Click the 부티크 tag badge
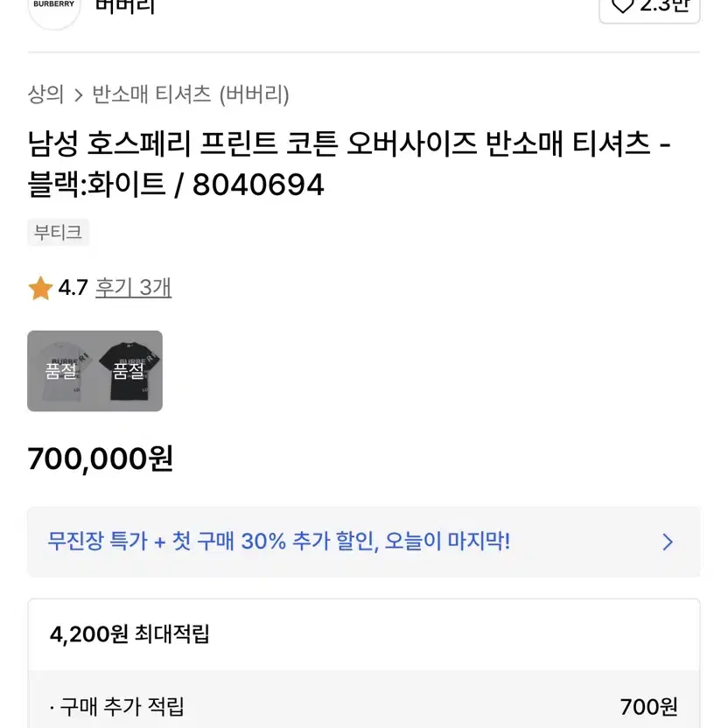 (x=58, y=232)
